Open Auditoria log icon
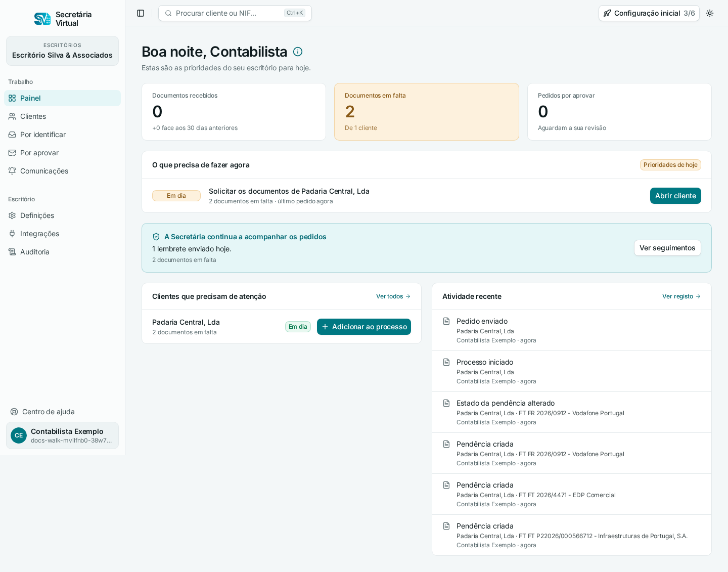This screenshot has width=728, height=572. click(12, 252)
